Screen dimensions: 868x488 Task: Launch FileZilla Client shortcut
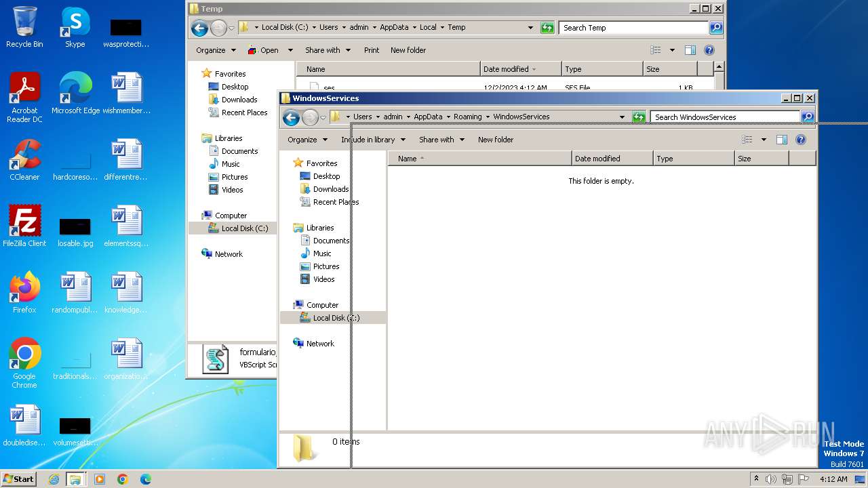pyautogui.click(x=24, y=226)
